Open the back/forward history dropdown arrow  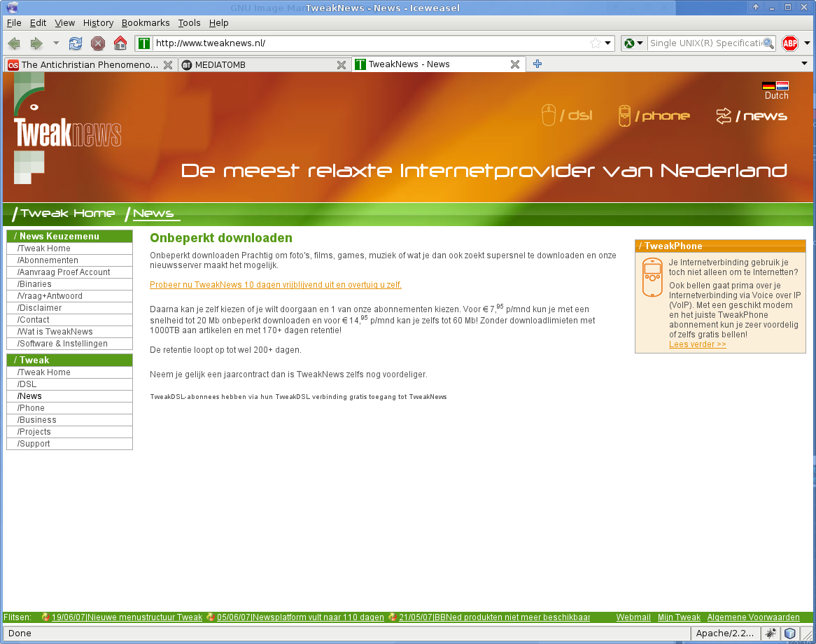[x=56, y=43]
